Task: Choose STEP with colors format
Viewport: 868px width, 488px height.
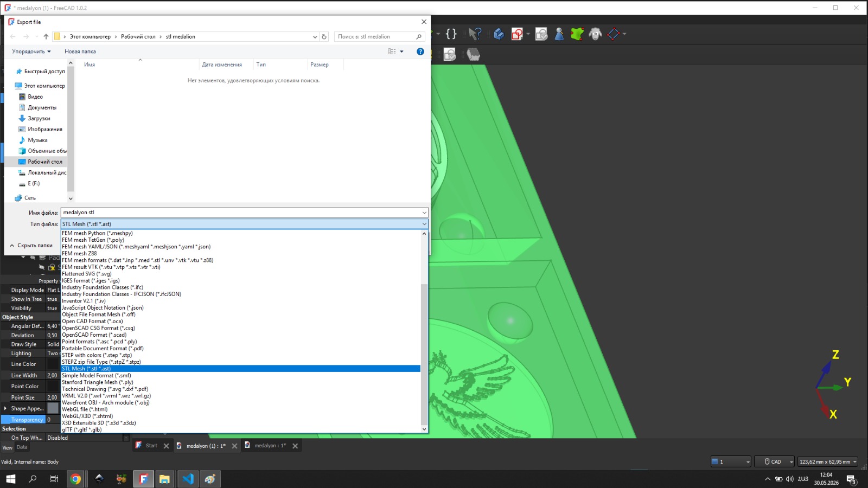Action: [x=240, y=355]
